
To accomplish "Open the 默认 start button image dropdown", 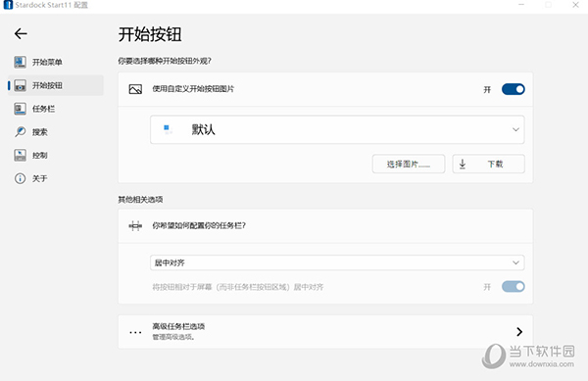I will [337, 129].
